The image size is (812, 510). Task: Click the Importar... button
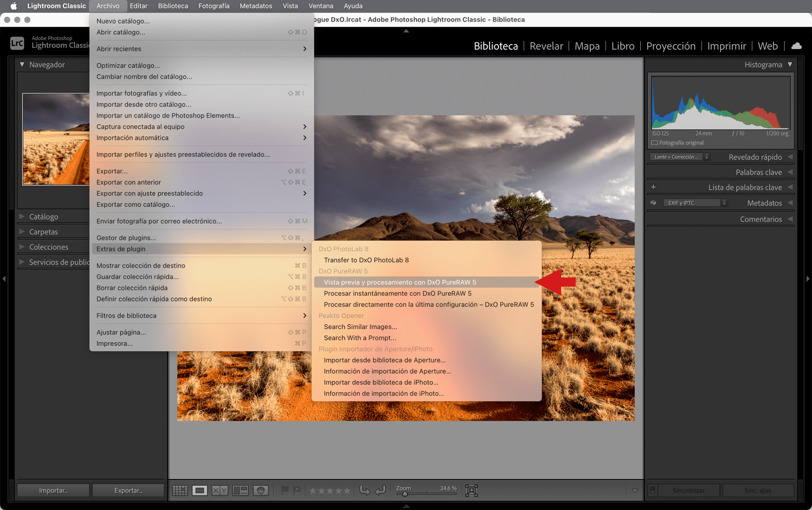[x=53, y=491]
